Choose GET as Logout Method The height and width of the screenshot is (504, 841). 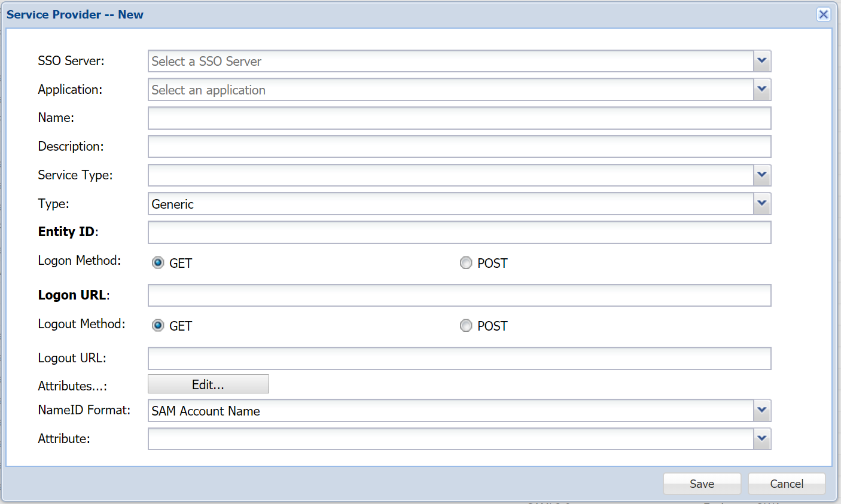pos(158,326)
